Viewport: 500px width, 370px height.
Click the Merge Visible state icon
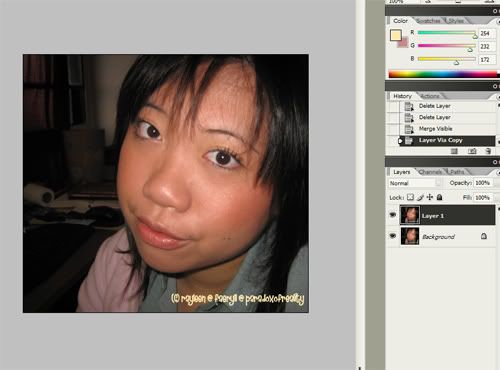pos(409,129)
